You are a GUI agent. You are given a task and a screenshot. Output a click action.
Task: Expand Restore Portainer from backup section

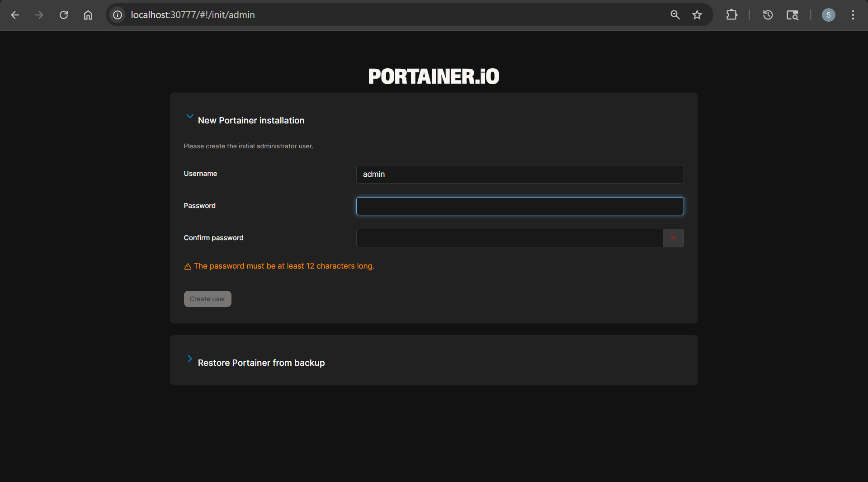point(190,359)
